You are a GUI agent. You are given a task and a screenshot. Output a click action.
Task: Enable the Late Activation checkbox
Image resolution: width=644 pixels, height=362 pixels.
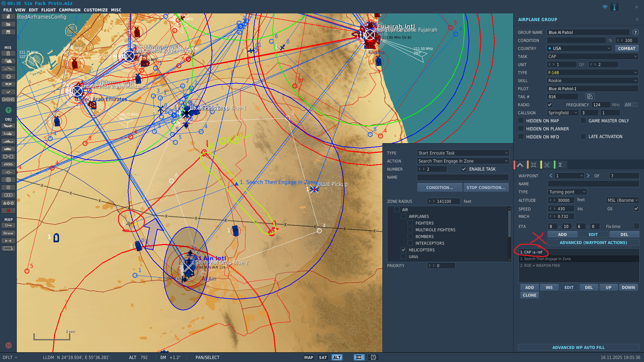click(583, 136)
